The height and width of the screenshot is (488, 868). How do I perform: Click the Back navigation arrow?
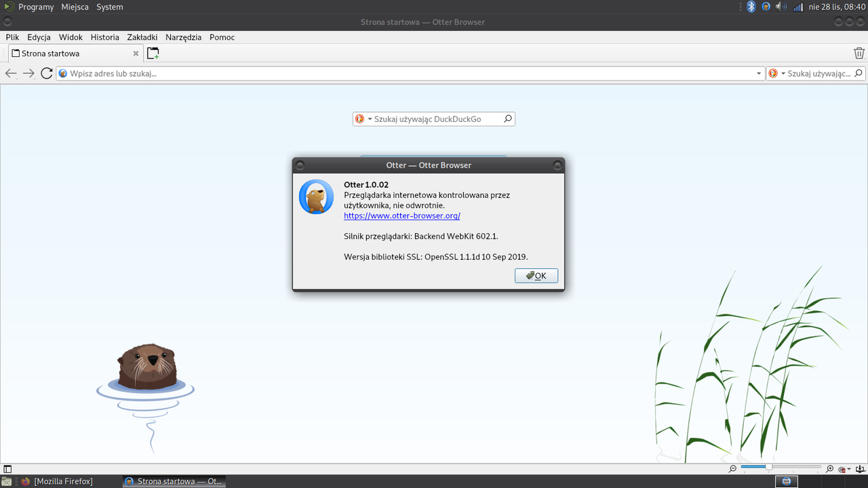pyautogui.click(x=11, y=73)
